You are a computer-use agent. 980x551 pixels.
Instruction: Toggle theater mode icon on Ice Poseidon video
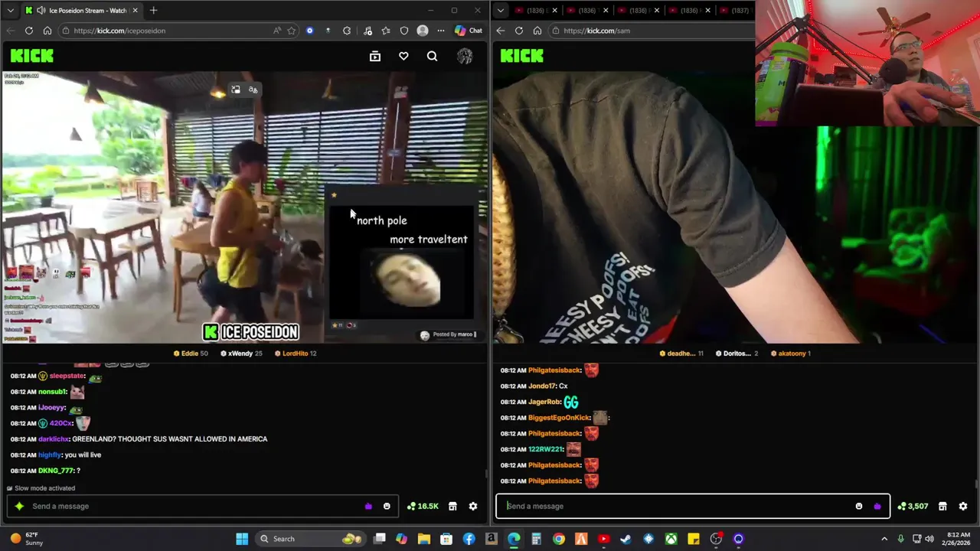point(236,90)
